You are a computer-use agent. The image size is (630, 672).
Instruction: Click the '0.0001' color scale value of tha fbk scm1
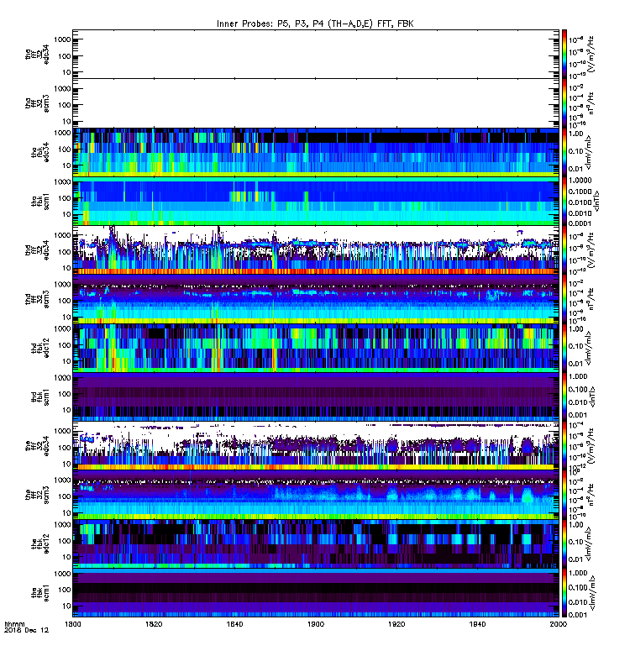[x=580, y=223]
